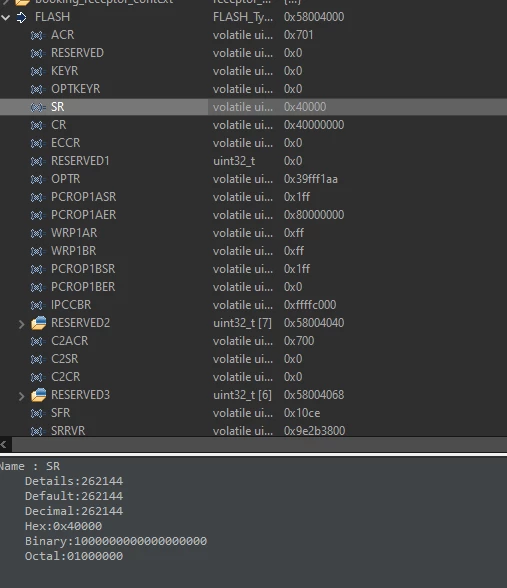Click the IPCCBR variable icon
The width and height of the screenshot is (507, 588).
pyautogui.click(x=38, y=305)
